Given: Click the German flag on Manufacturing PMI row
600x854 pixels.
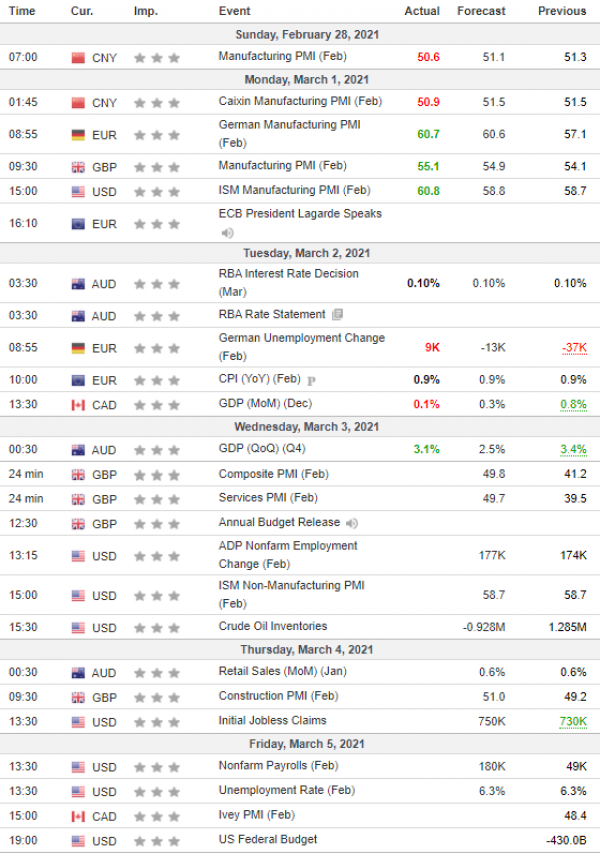Looking at the screenshot, I should pos(78,135).
